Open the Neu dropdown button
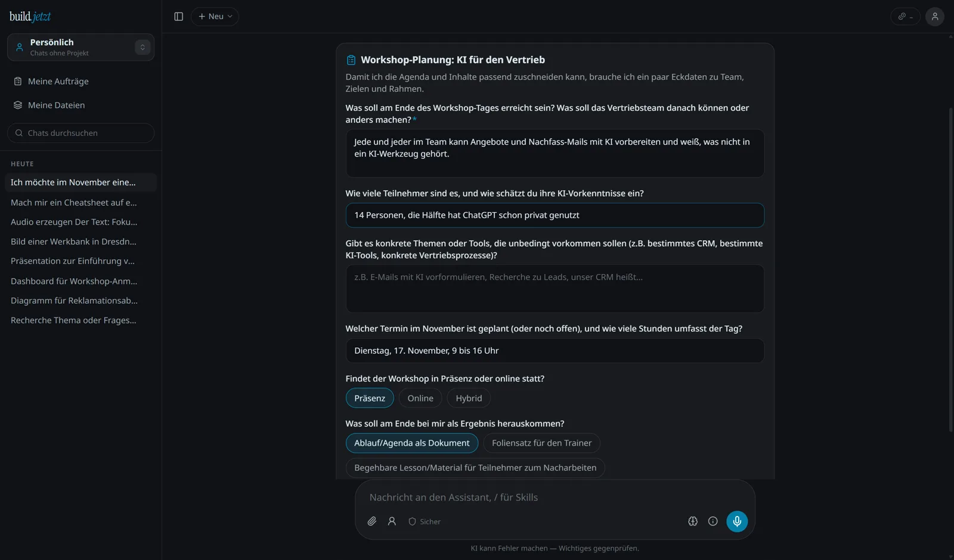Viewport: 954px width, 560px height. 215,17
